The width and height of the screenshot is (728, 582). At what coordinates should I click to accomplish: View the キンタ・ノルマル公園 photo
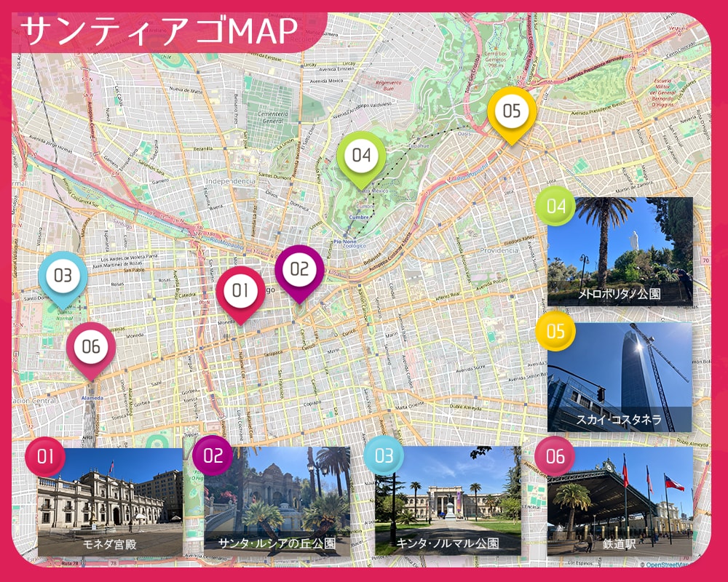[448, 502]
